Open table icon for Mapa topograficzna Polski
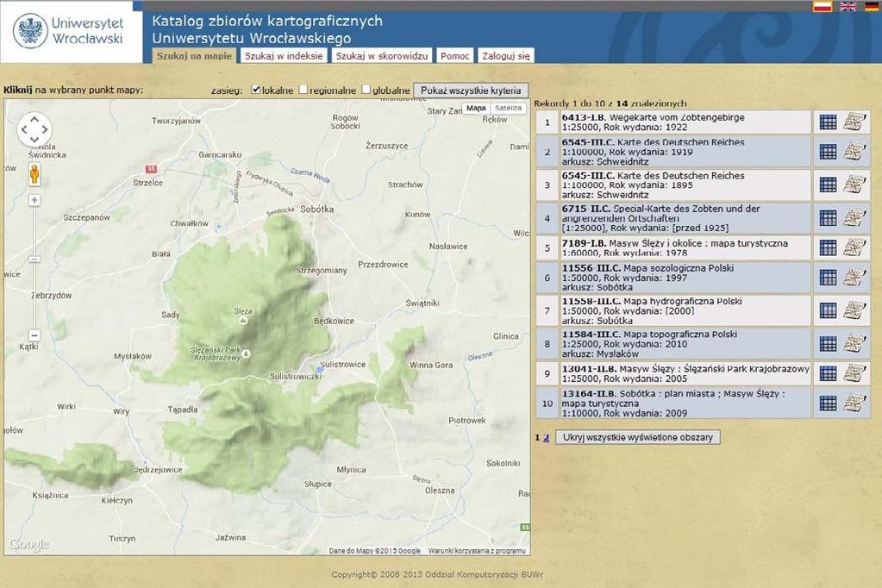882x588 pixels. (828, 344)
